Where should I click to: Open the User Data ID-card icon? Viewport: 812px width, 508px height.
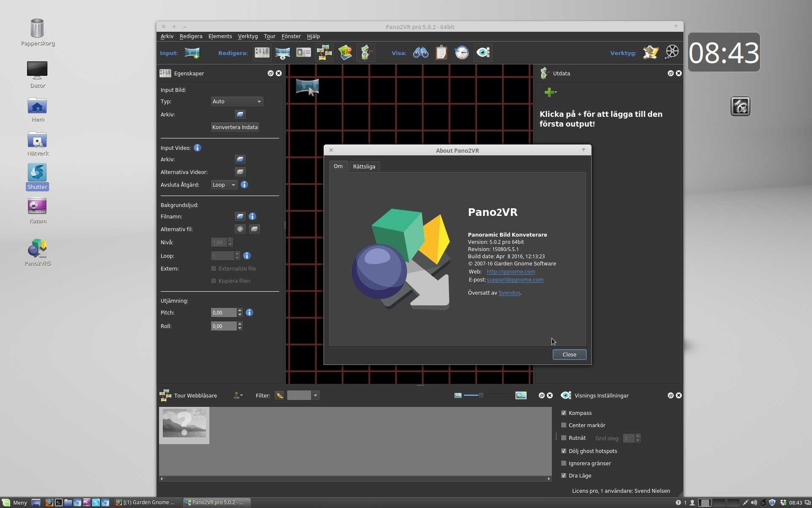(x=303, y=53)
